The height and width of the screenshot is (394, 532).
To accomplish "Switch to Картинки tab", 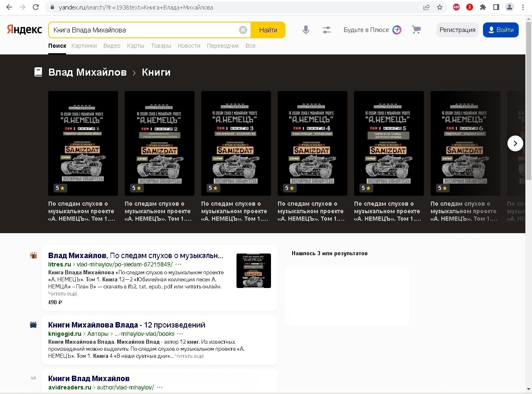I will [84, 46].
